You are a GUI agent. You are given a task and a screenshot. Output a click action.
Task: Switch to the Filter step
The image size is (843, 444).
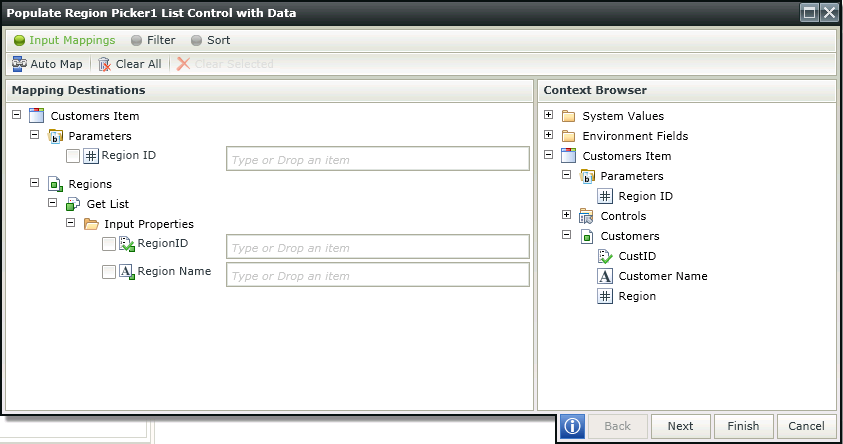click(153, 40)
